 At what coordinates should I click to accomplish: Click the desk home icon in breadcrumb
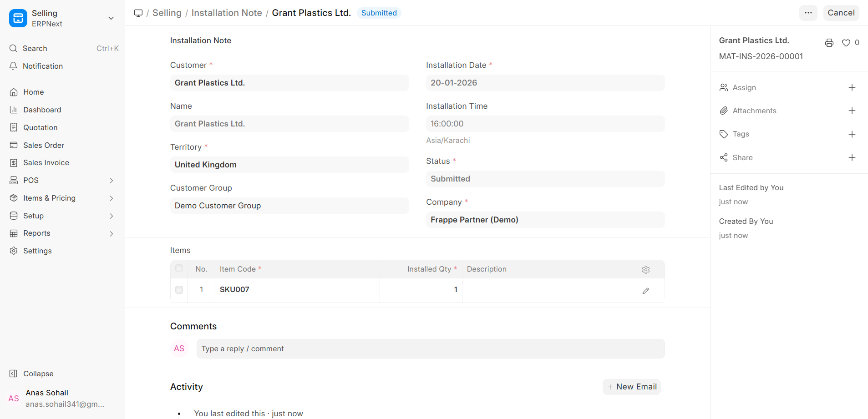(138, 13)
